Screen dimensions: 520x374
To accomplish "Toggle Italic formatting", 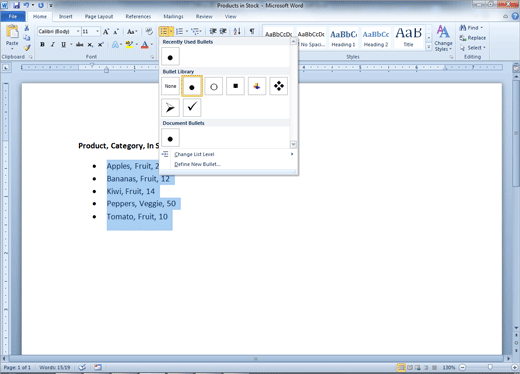I will pyautogui.click(x=53, y=45).
